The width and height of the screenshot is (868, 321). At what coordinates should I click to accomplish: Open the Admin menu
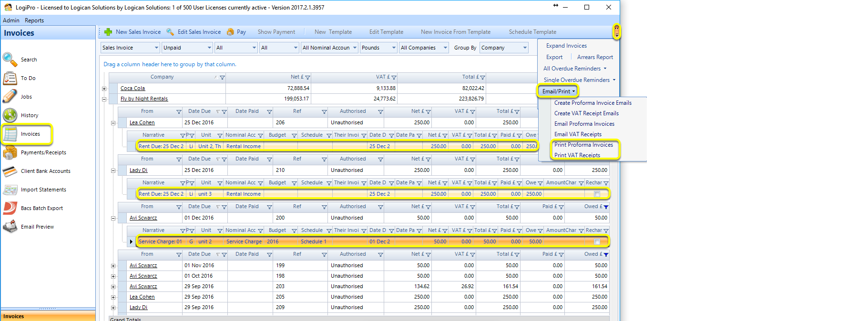coord(11,20)
